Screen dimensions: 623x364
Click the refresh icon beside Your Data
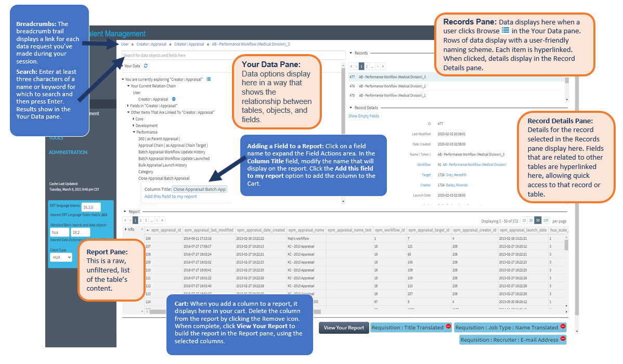pyautogui.click(x=146, y=66)
